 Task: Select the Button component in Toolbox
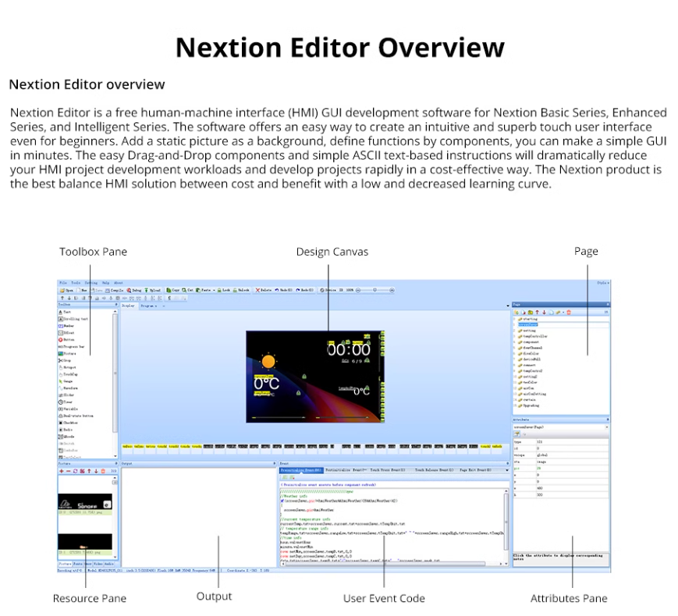pyautogui.click(x=66, y=339)
